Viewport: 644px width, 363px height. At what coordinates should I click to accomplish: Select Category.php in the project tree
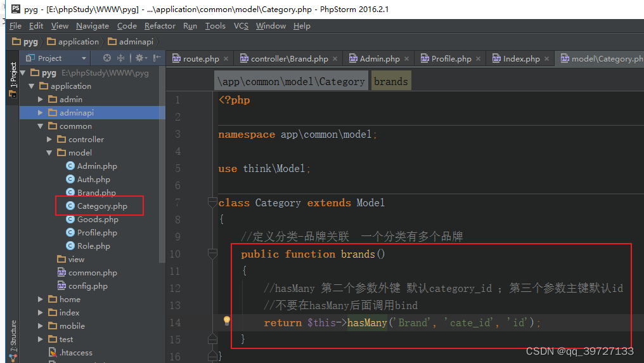tap(96, 206)
